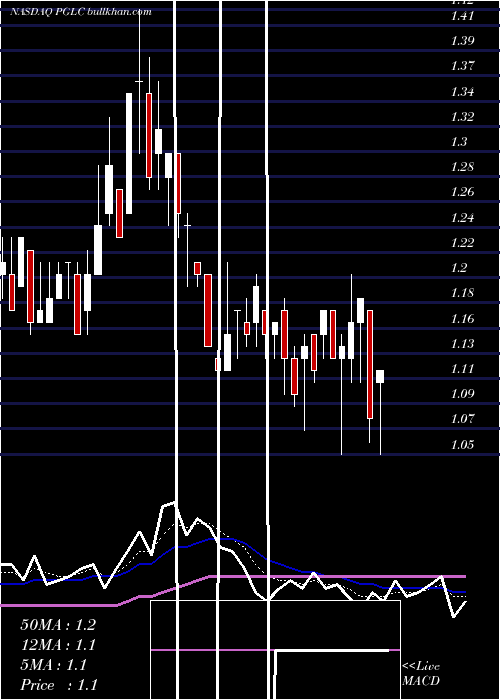500x700 pixels.
Task: Click the 1.26 price axis label
Action: (462, 192)
